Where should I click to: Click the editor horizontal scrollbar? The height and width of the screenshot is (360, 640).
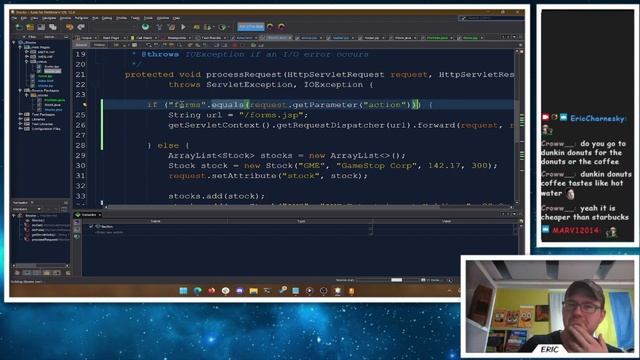[308, 206]
